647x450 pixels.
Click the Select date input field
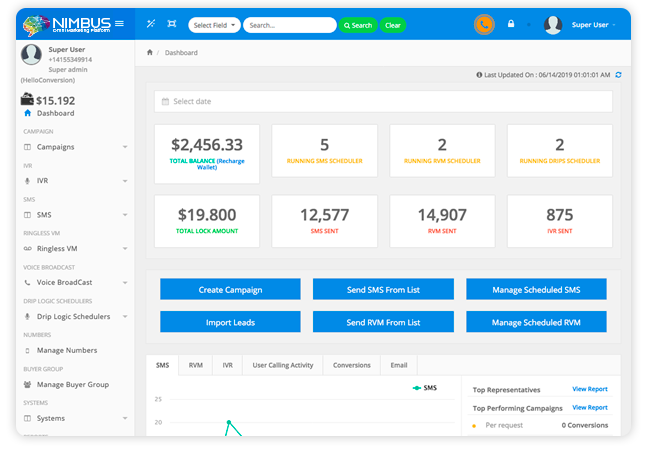383,101
